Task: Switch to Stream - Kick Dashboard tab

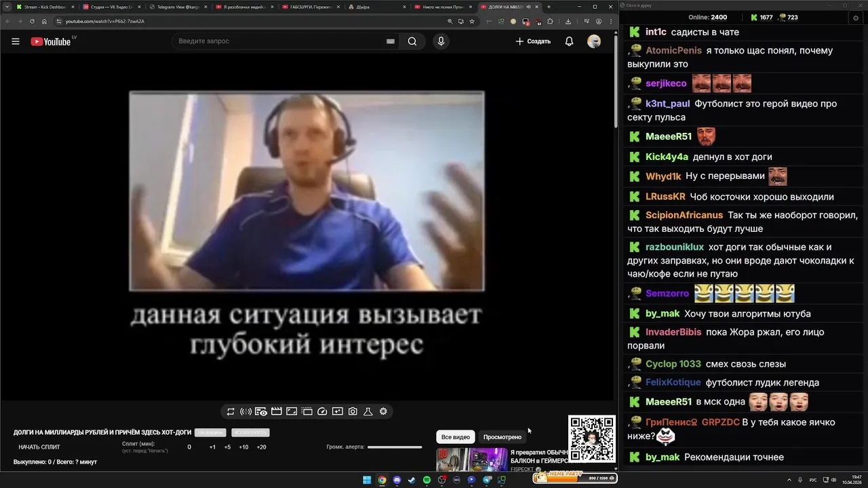Action: coord(45,7)
